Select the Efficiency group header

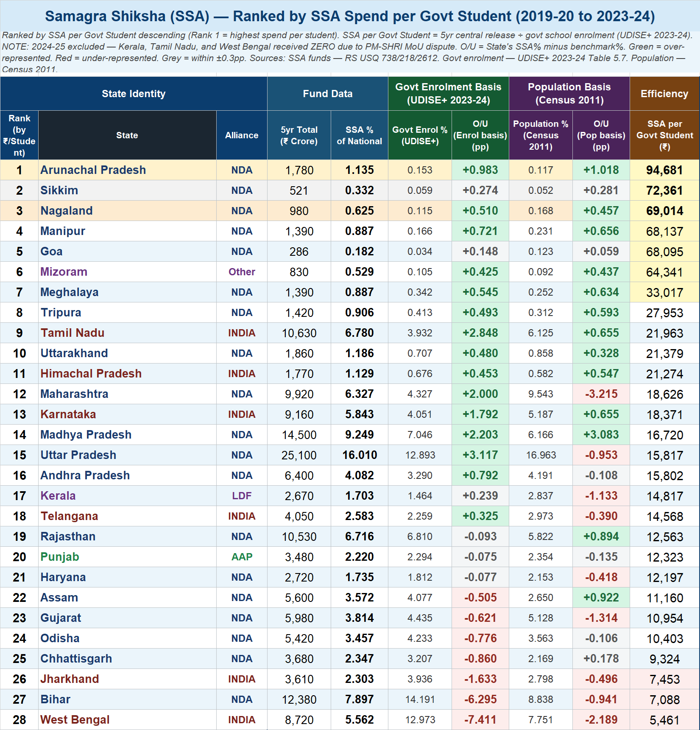(664, 94)
